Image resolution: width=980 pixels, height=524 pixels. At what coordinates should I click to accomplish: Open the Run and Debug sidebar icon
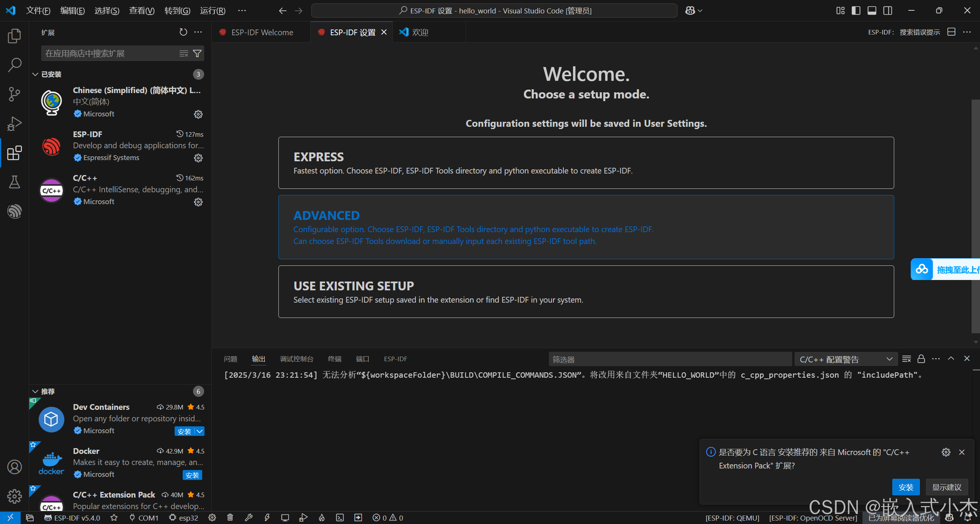pyautogui.click(x=15, y=123)
